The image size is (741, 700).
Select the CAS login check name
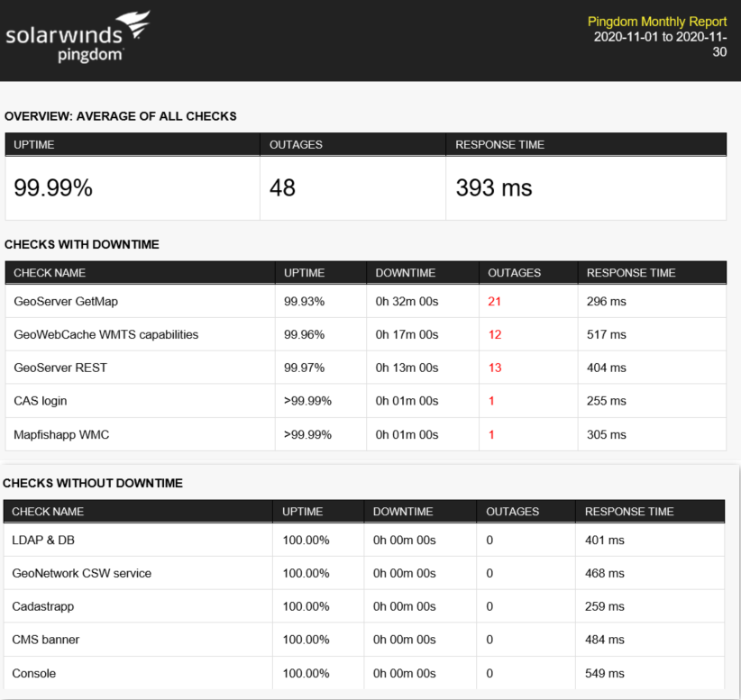pyautogui.click(x=41, y=401)
